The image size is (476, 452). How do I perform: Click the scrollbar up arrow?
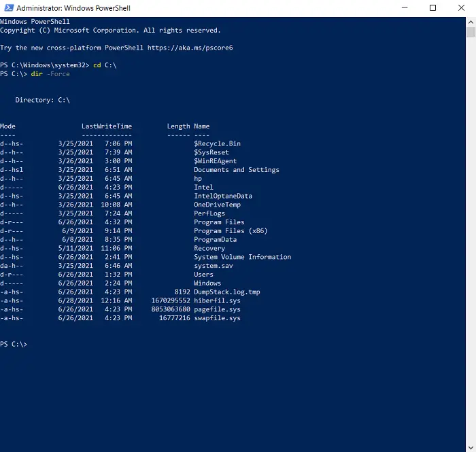click(471, 22)
